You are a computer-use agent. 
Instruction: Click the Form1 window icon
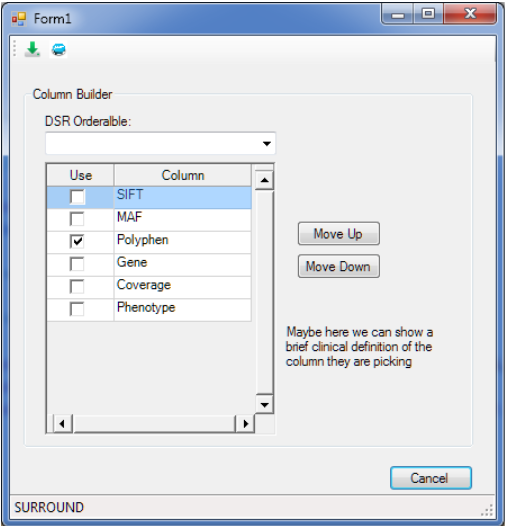click(18, 19)
